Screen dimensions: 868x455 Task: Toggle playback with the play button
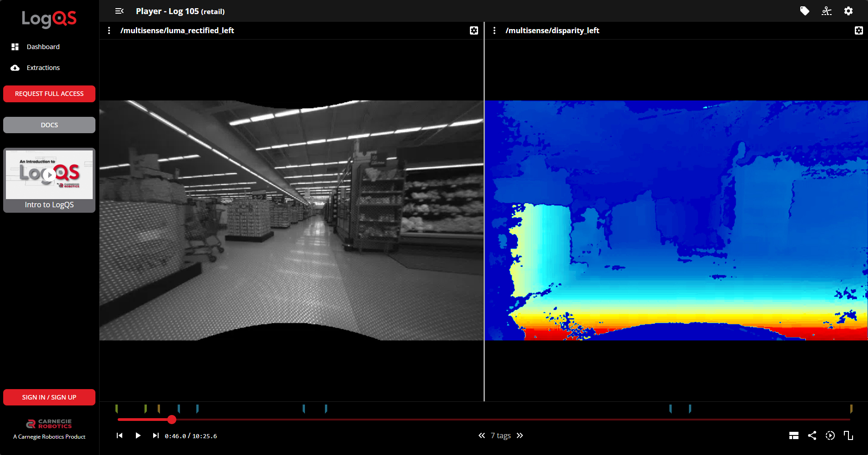138,435
